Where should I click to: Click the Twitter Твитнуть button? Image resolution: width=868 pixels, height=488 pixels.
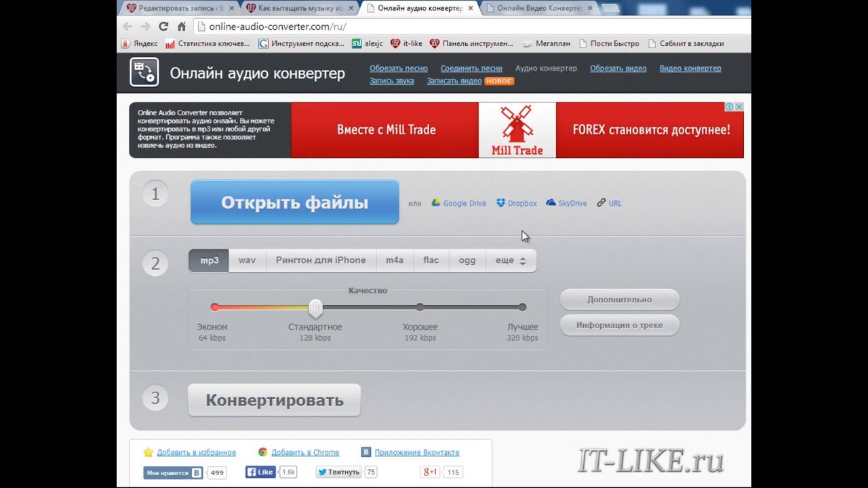[x=338, y=472]
